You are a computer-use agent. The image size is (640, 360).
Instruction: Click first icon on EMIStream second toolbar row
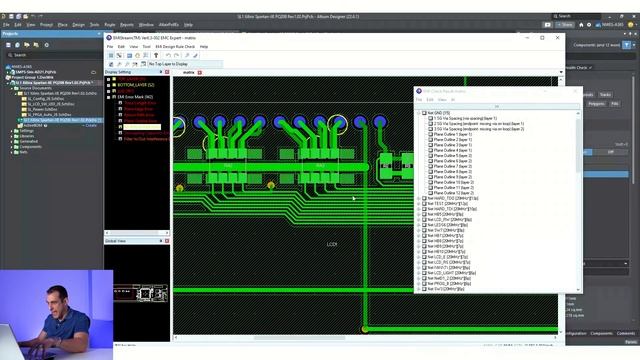pos(111,64)
